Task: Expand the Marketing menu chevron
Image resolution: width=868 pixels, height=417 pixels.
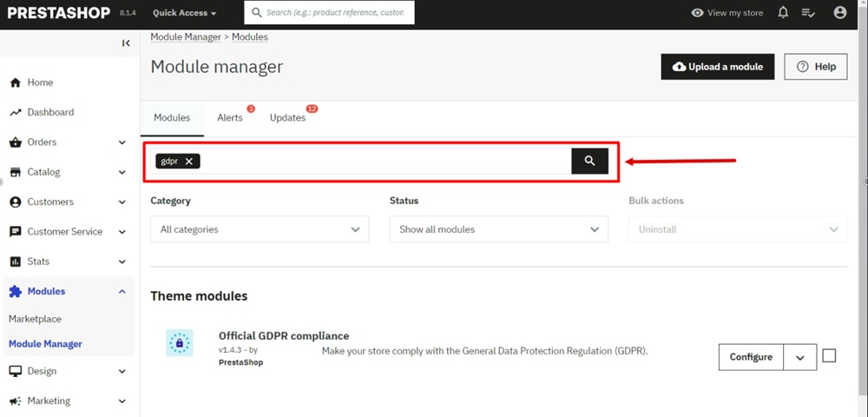Action: coord(122,401)
